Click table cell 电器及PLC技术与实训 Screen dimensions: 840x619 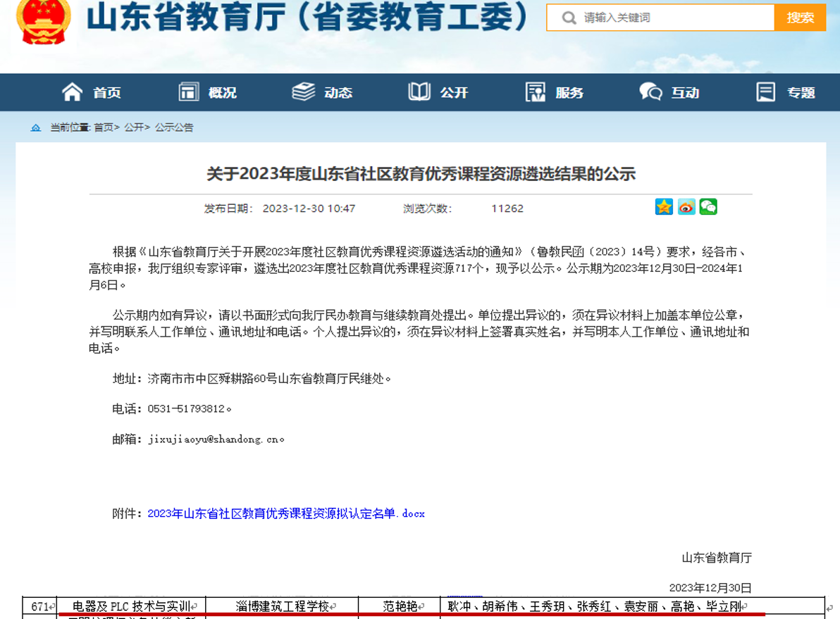131,607
